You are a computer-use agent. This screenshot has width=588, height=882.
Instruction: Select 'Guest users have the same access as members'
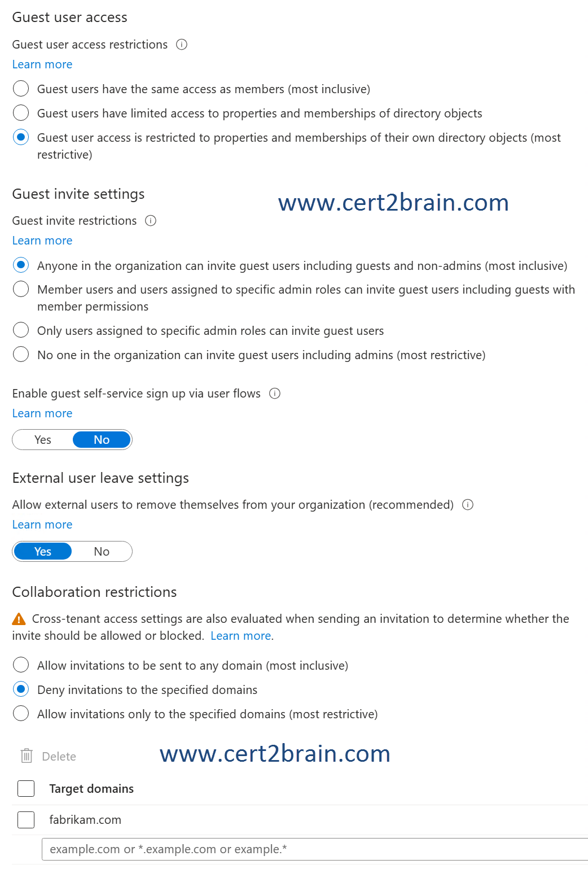(21, 89)
